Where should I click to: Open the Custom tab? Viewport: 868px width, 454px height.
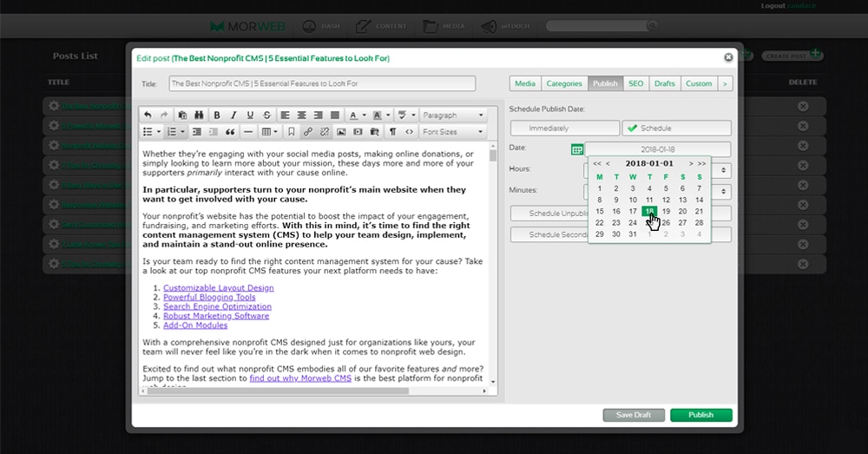tap(699, 83)
